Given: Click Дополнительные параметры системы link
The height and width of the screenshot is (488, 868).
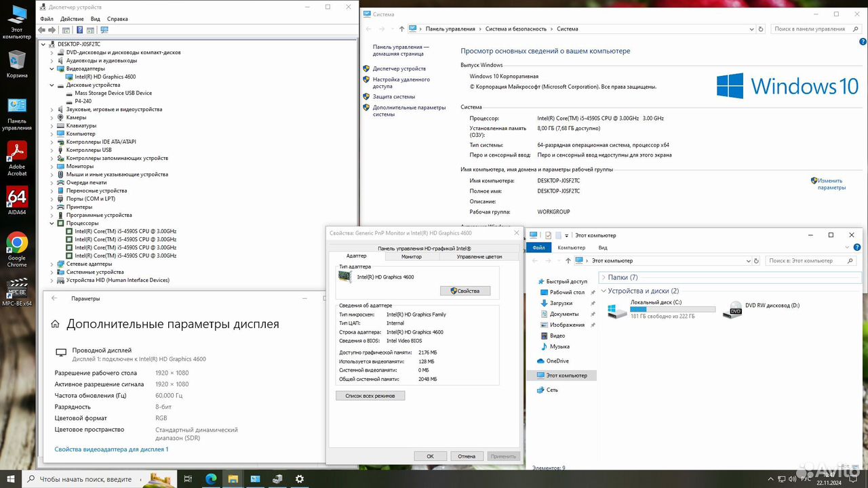Looking at the screenshot, I should click(410, 110).
